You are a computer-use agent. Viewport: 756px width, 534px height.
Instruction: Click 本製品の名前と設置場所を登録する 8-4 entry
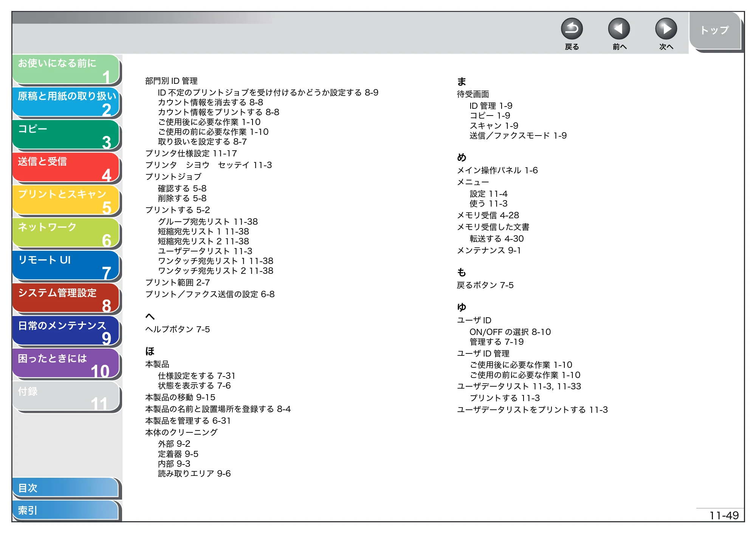[218, 409]
